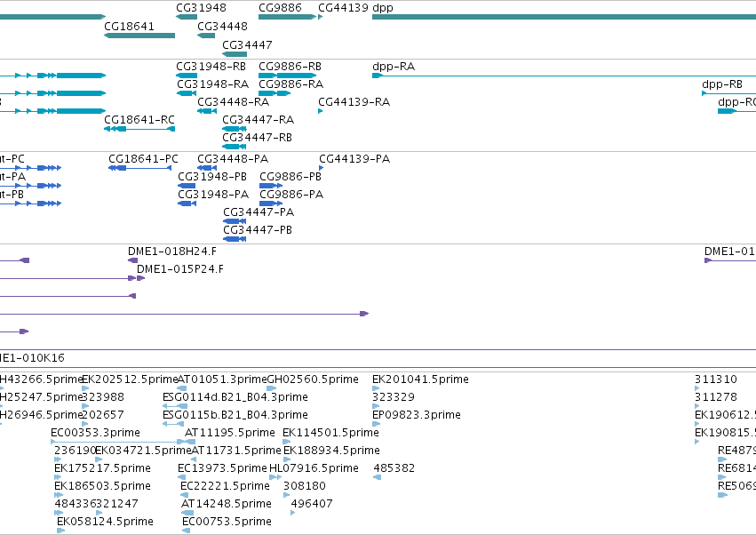Image resolution: width=756 pixels, height=535 pixels.
Task: Select the 485382 EST label
Action: (394, 468)
